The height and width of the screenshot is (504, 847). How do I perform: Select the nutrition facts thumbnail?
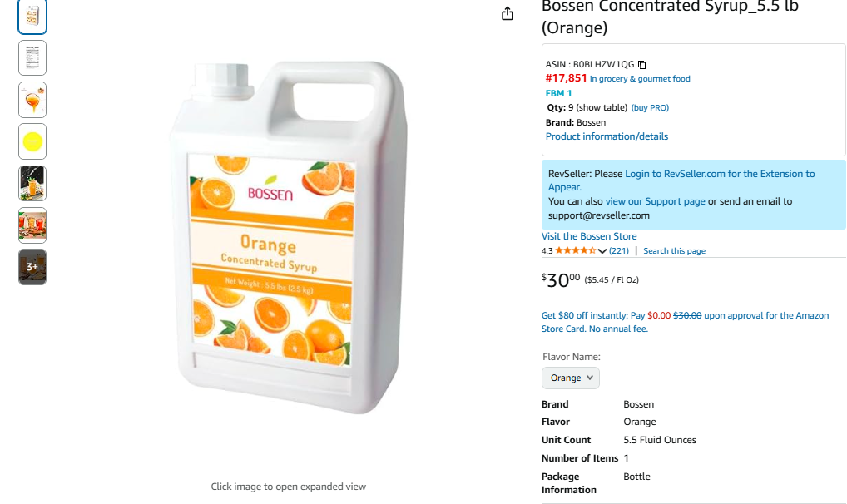coord(32,58)
